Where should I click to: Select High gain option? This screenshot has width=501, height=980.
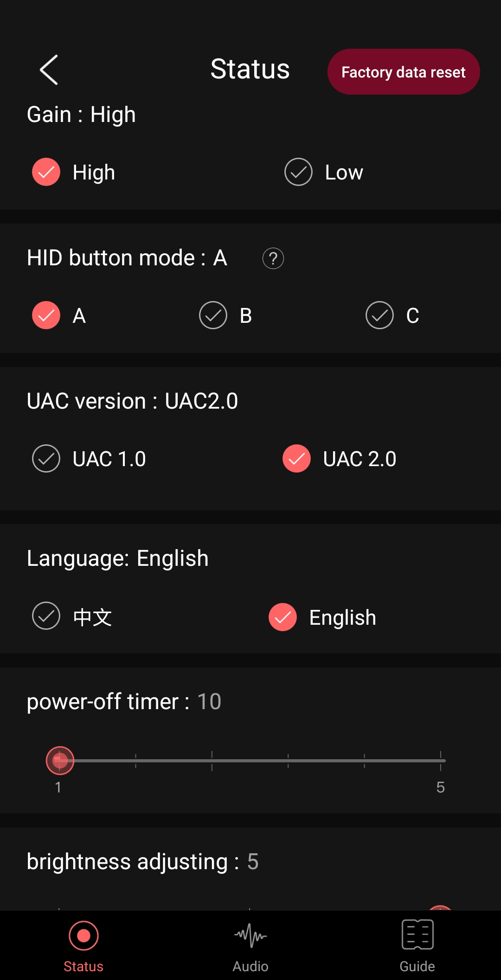[x=46, y=172]
